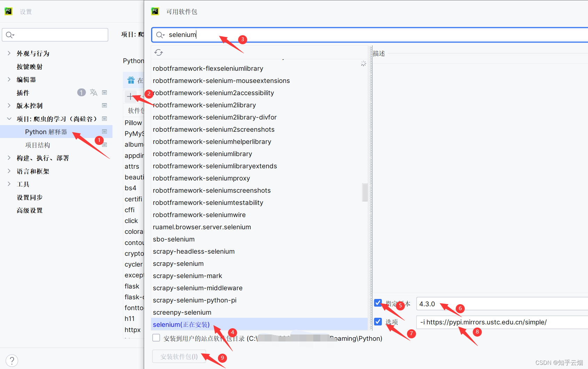Expand the 构建、执行、部署 node

[9, 158]
